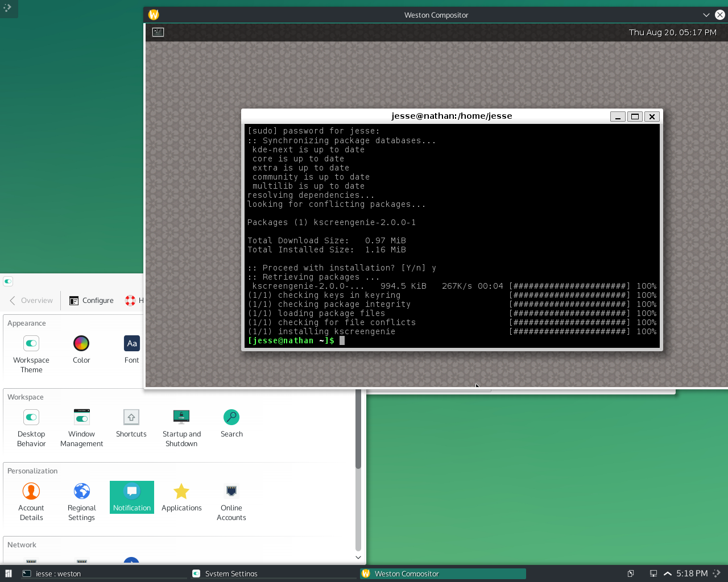Launch terminal from Weston panel icon
The image size is (728, 582).
point(158,32)
